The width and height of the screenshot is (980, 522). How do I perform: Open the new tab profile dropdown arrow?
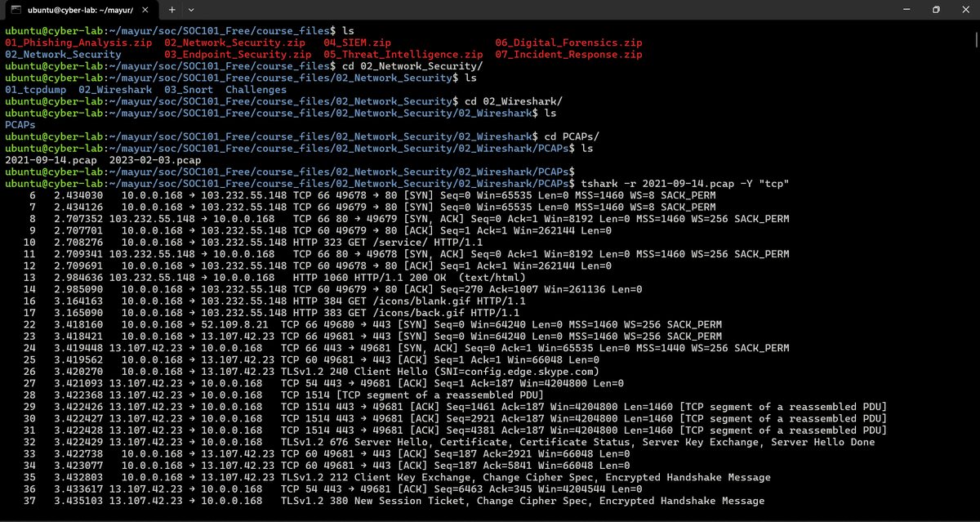point(190,11)
